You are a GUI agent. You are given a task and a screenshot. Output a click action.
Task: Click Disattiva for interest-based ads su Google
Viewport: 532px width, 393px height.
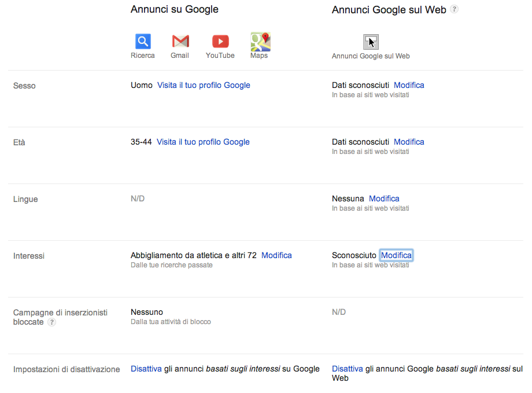point(146,369)
